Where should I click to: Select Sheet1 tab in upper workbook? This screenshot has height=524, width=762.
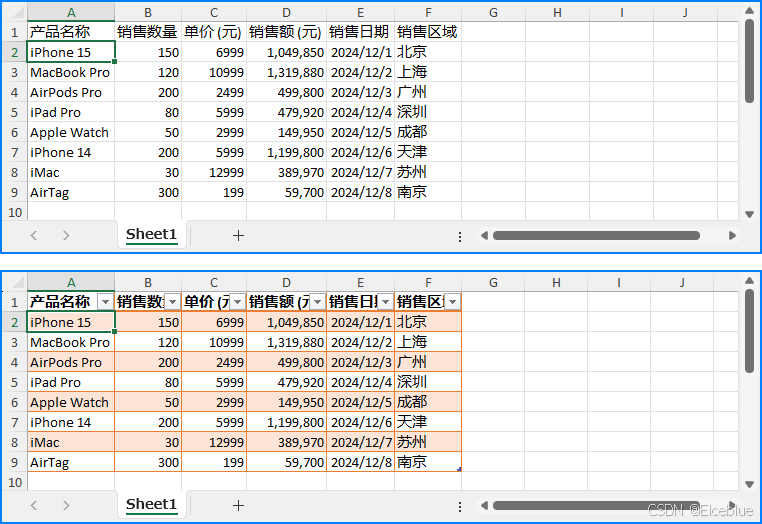click(x=151, y=235)
